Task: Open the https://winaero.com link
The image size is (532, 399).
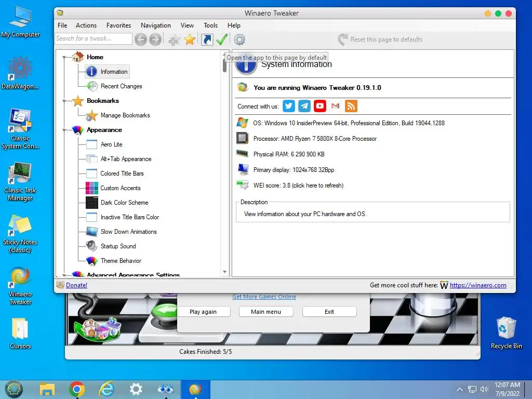Action: click(478, 285)
